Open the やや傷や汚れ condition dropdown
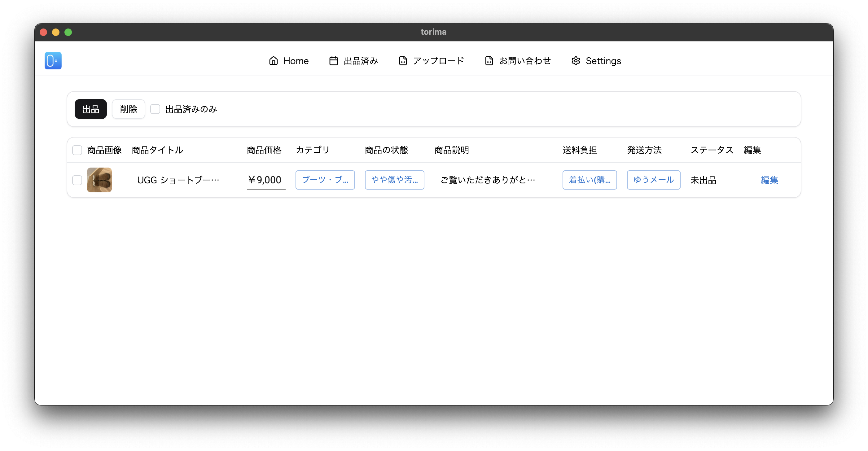This screenshot has height=451, width=868. 394,180
